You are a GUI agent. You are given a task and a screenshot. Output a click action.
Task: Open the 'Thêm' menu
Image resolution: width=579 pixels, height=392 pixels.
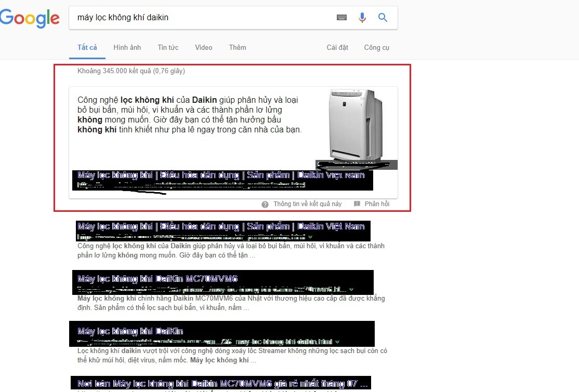(238, 48)
